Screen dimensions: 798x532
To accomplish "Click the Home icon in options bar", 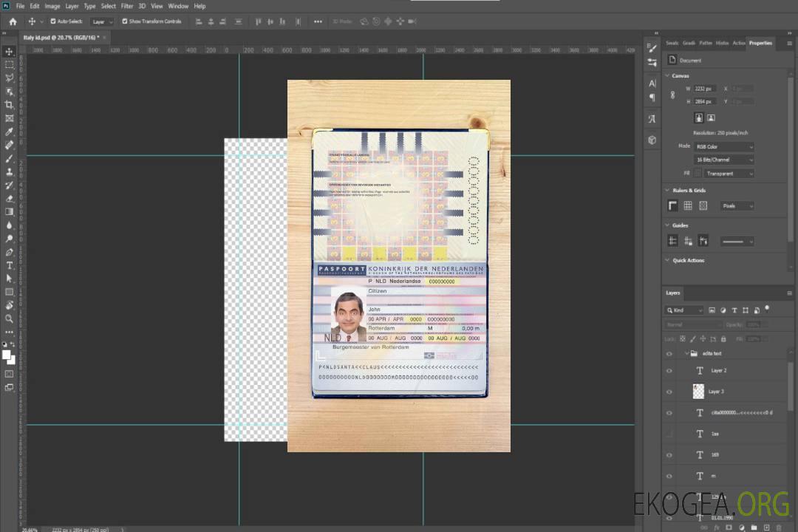I will click(13, 21).
